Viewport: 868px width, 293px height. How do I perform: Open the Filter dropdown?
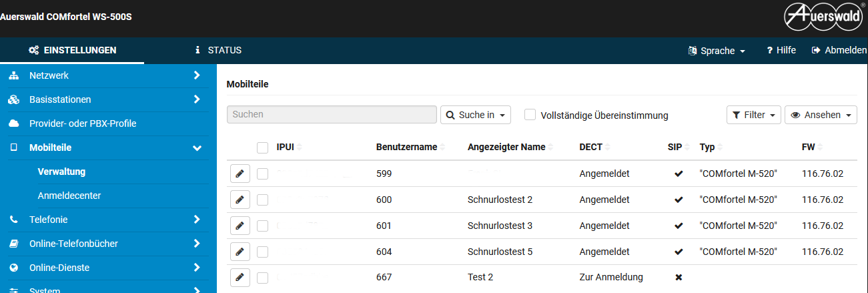pyautogui.click(x=754, y=115)
